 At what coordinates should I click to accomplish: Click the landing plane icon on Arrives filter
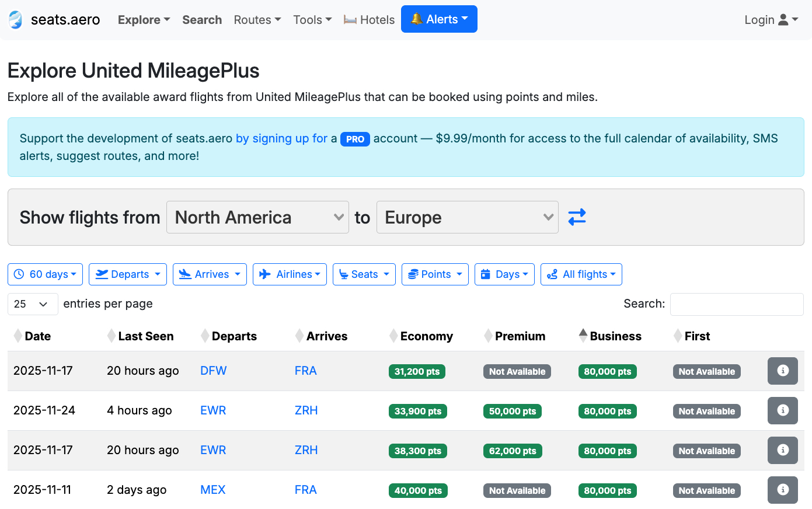tap(186, 274)
